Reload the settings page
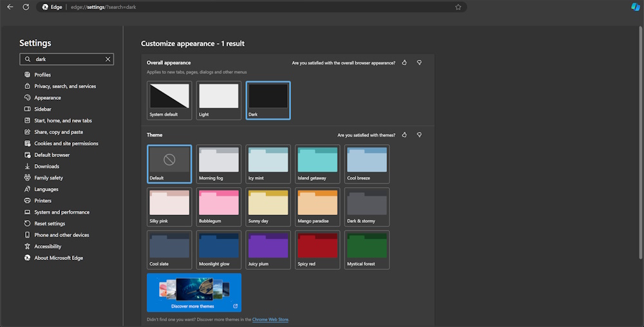 click(26, 7)
